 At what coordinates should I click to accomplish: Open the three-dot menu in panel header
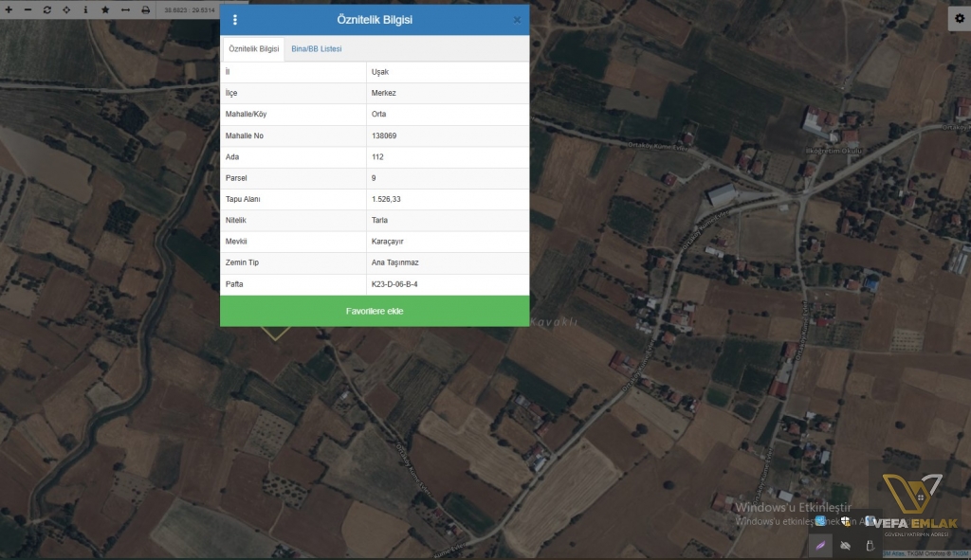(x=235, y=20)
